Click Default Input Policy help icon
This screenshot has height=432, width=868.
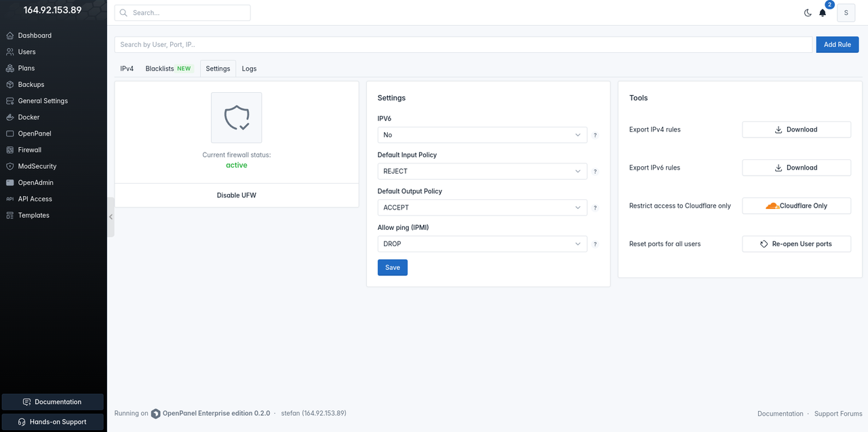(595, 172)
